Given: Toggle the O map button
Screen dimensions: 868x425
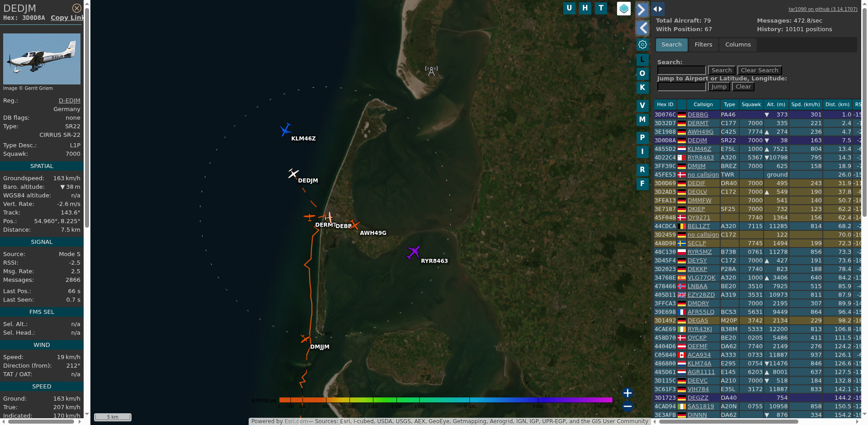Looking at the screenshot, I should pos(642,73).
